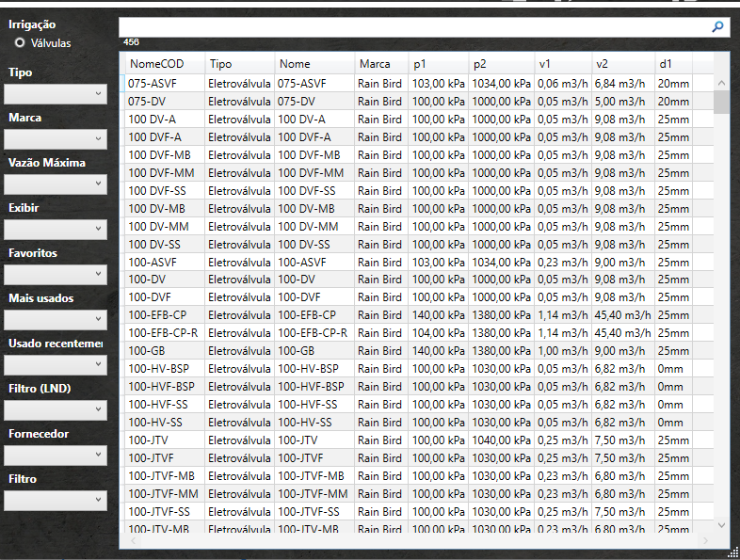Open the Vazão Máxima dropdown
740x560 pixels.
tap(56, 184)
